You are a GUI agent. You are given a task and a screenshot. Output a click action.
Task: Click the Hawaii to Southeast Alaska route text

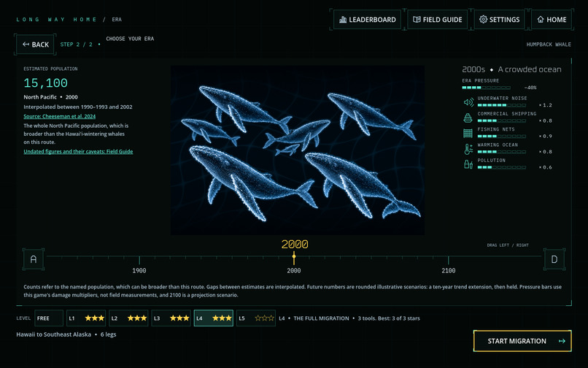(x=54, y=334)
